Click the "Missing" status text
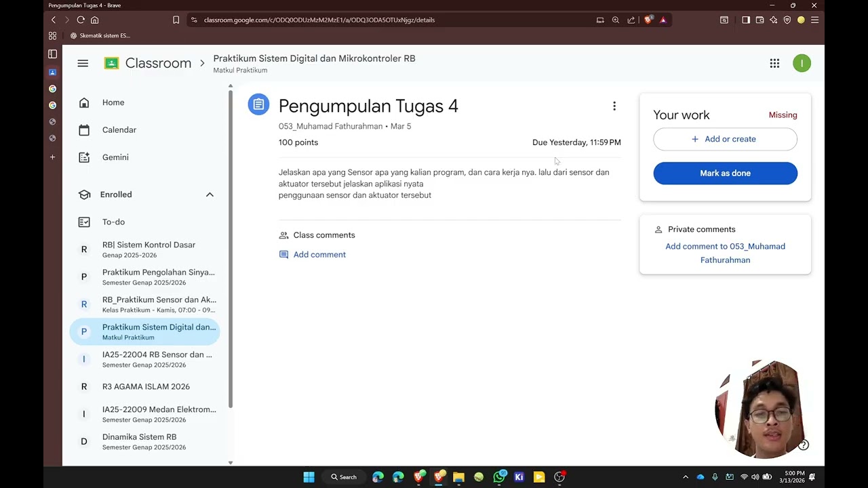The image size is (868, 488). [x=783, y=115]
